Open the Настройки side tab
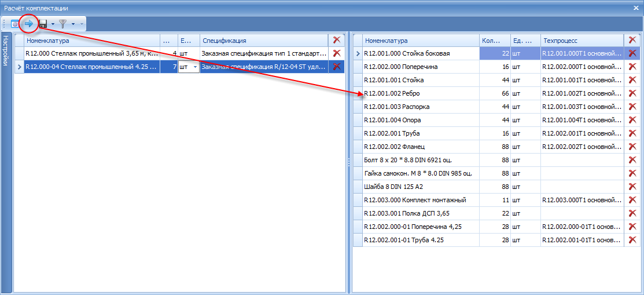This screenshot has height=295, width=644. (x=6, y=50)
